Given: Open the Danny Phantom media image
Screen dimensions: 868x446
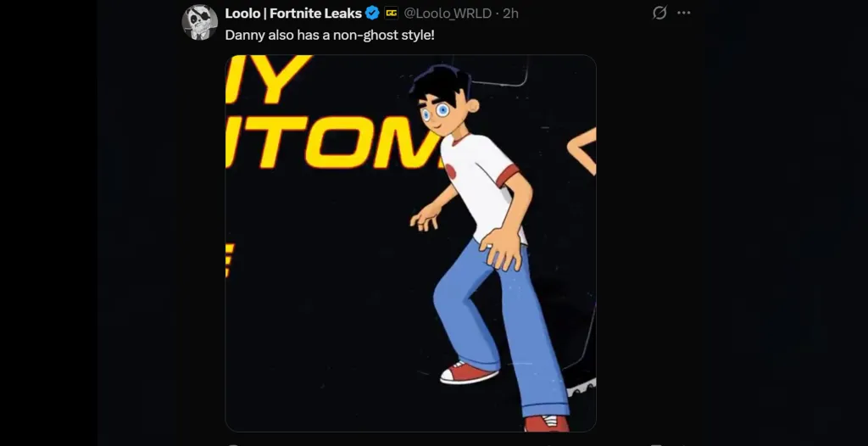Looking at the screenshot, I should 411,243.
